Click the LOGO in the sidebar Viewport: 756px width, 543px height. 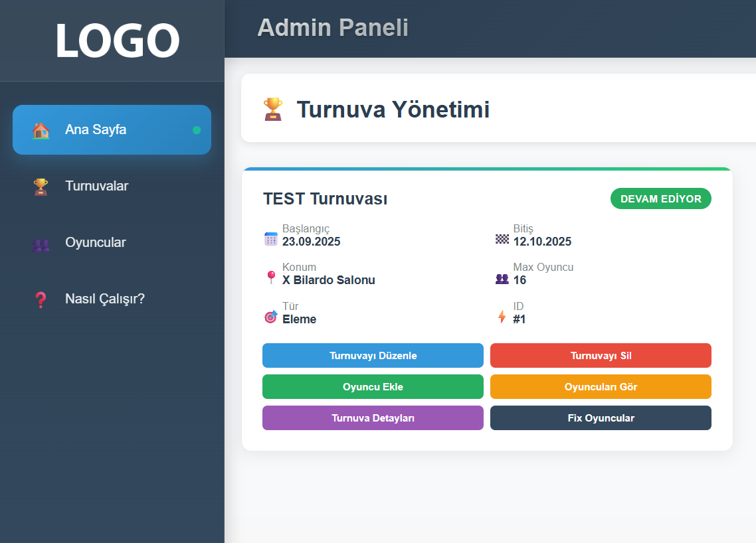coord(117,41)
